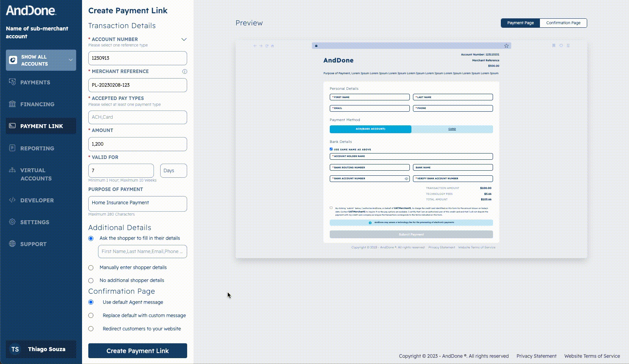Click the Create Payment Link button
This screenshot has height=364, width=629.
click(138, 351)
